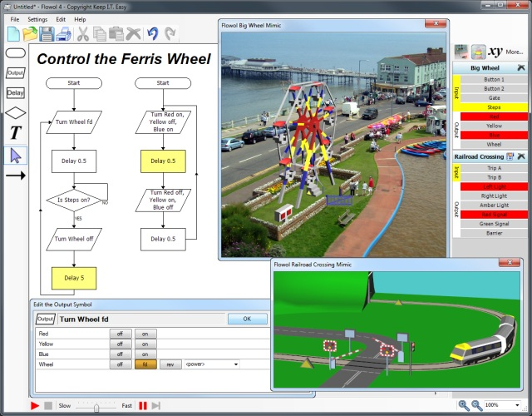Open the Settings menu
The width and height of the screenshot is (532, 416).
point(37,18)
